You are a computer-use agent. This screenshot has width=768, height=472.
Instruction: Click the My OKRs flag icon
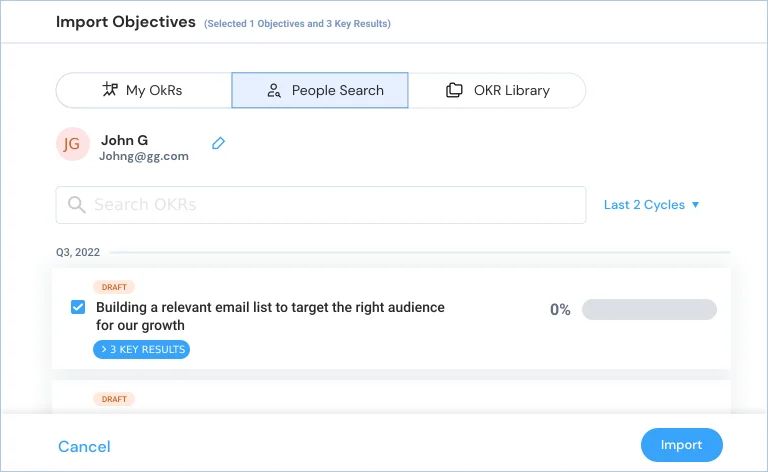click(110, 90)
